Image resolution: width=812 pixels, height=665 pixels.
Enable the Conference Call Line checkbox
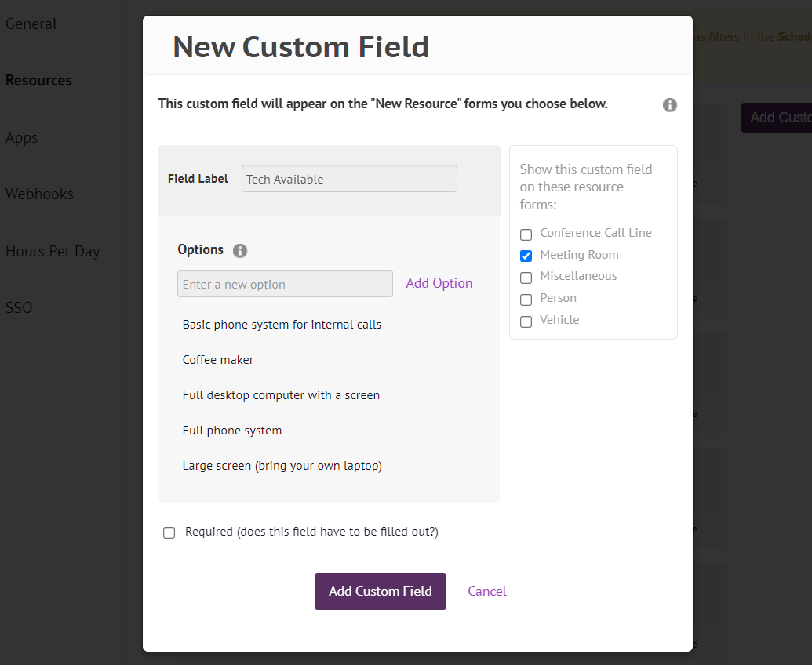526,234
